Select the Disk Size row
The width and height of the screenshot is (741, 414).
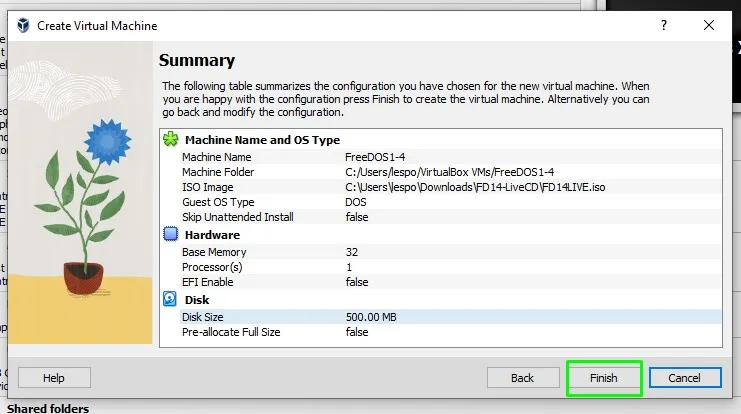coord(450,317)
